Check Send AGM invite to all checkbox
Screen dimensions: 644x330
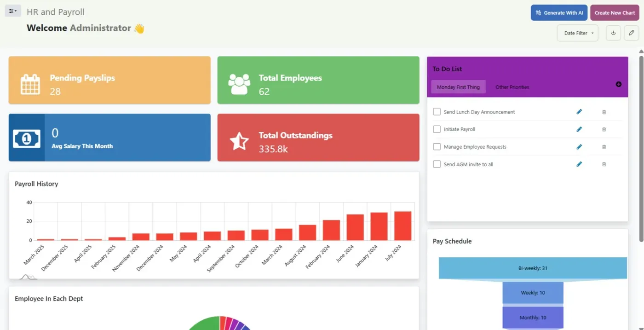437,164
